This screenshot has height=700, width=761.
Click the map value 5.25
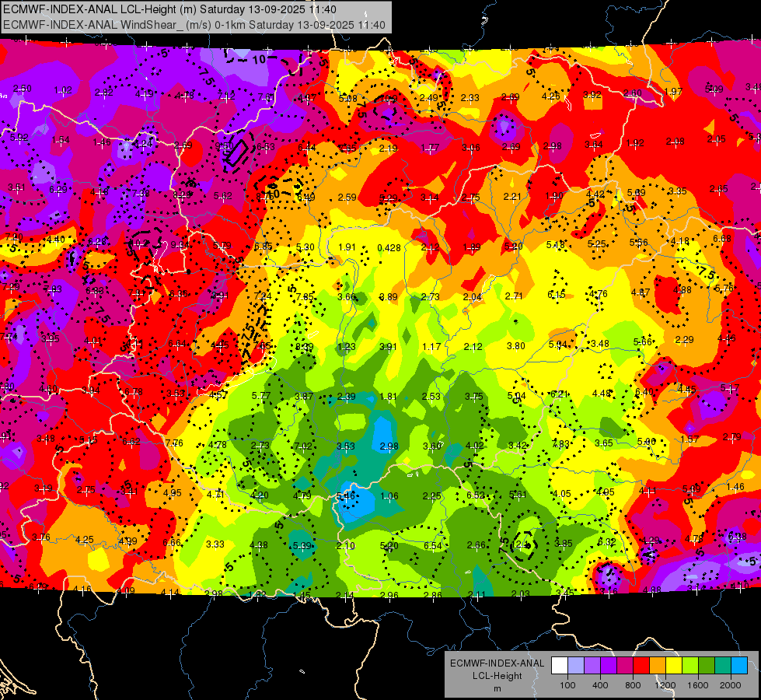[597, 244]
